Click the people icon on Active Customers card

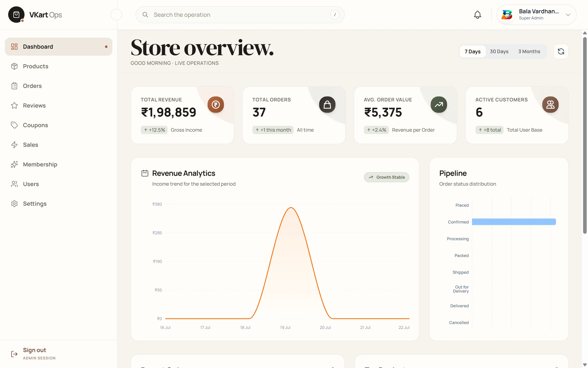click(550, 105)
